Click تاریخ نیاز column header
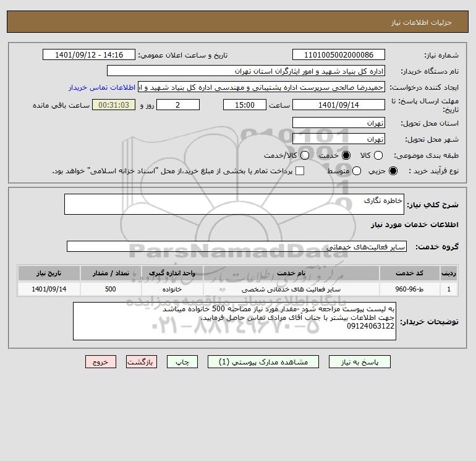Viewport: 476px width, 461px height. tap(49, 273)
